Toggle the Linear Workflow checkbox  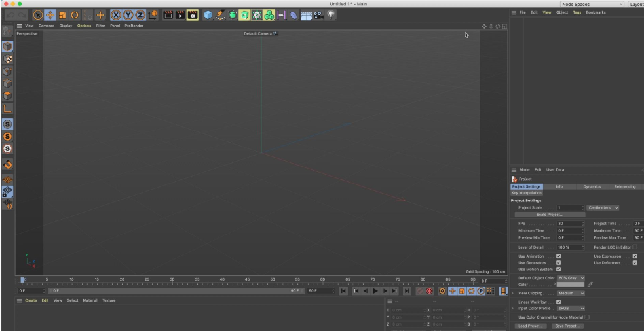point(558,302)
